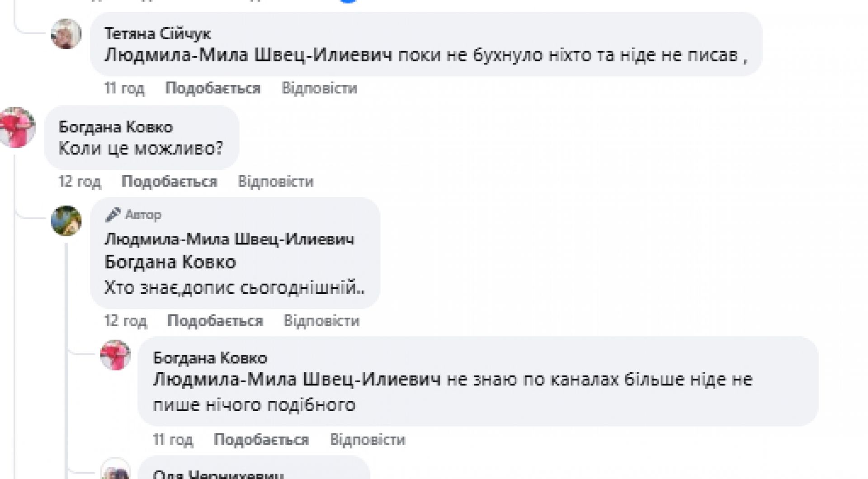Like the 'Хто знає, допис сьогоднішній' reply
The image size is (868, 479).
(215, 321)
